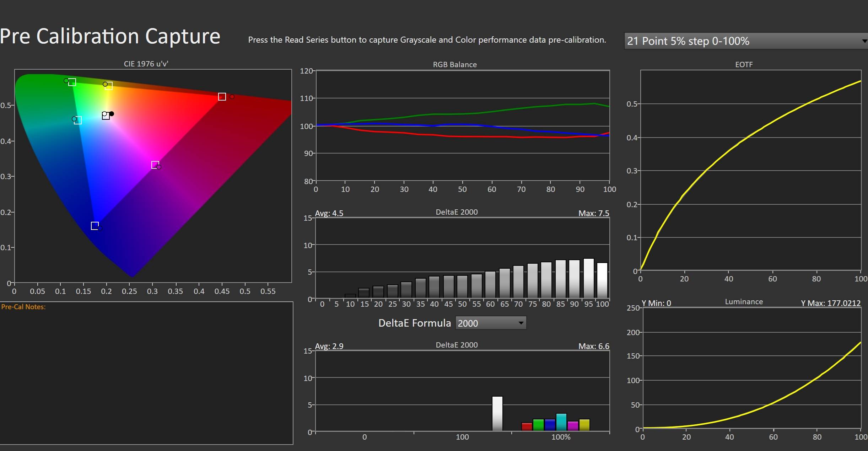Click the magenta target square in CIE chart
The image size is (868, 451).
155,165
